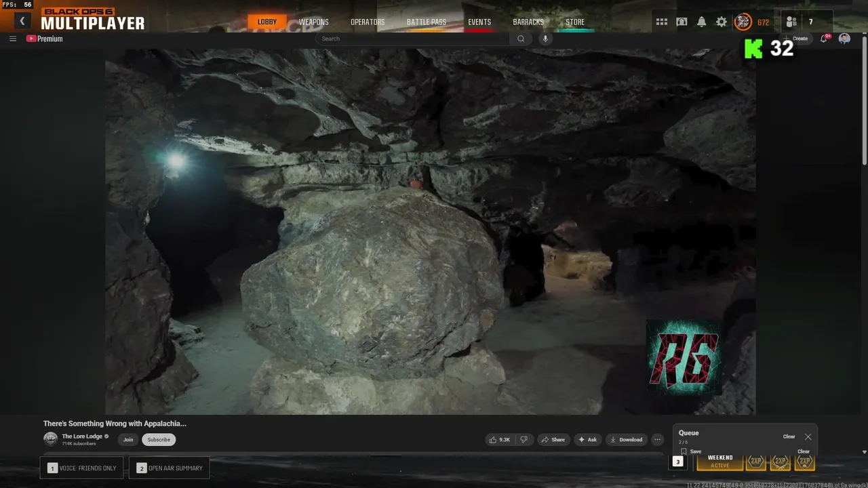Image resolution: width=868 pixels, height=488 pixels.
Task: Click the YouTube Create button
Action: [797, 39]
